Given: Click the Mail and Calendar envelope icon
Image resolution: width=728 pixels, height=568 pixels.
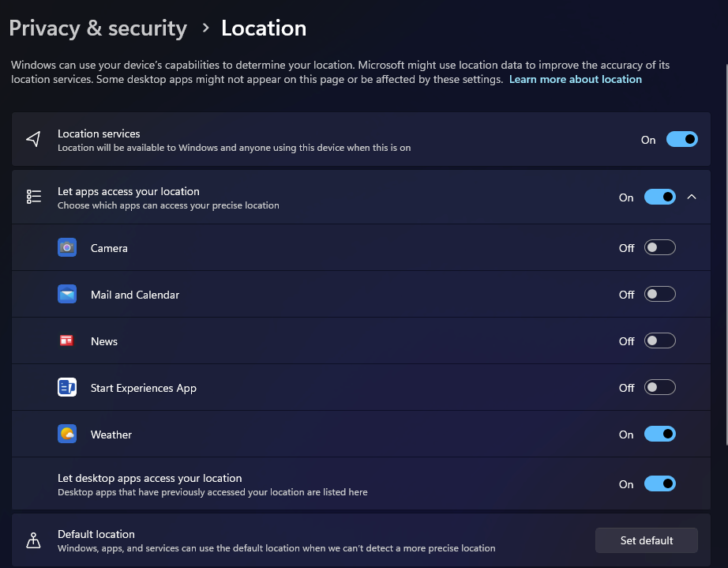Looking at the screenshot, I should click(67, 294).
